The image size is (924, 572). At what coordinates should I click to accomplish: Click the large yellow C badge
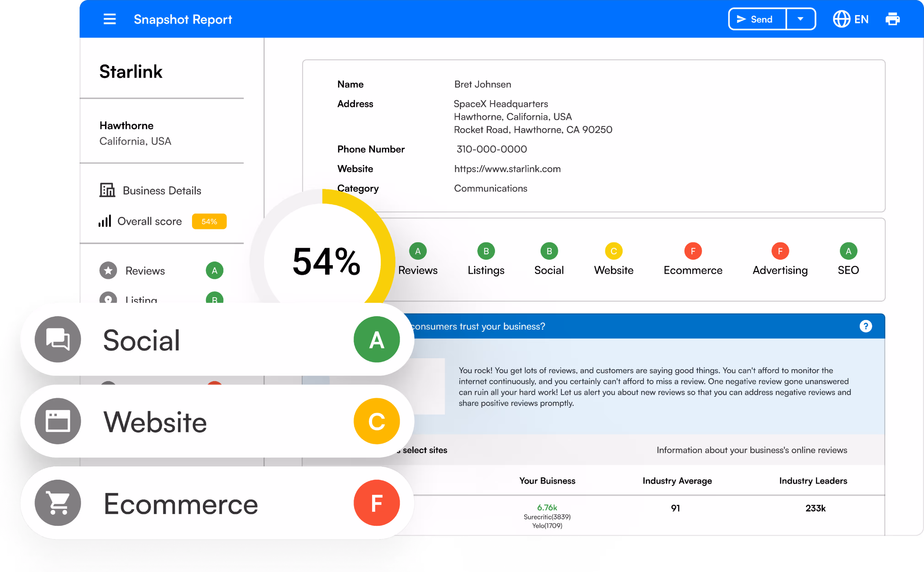point(377,421)
